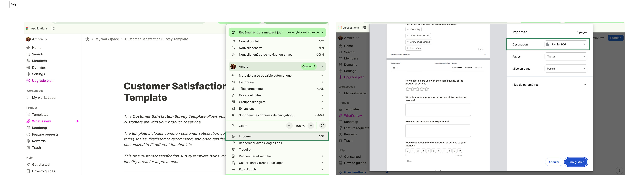Click the Annuler button in print dialog
The width and height of the screenshot is (644, 194).
click(554, 162)
